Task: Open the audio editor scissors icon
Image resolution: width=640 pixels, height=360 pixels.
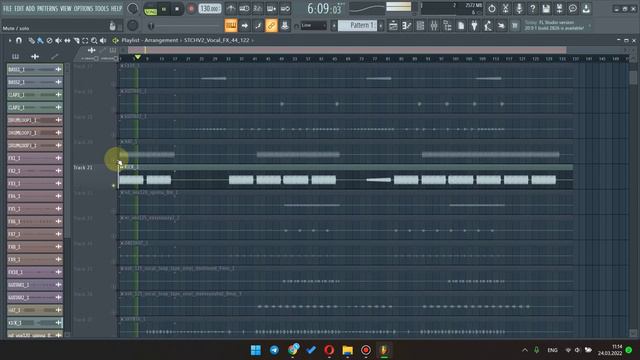Action: [505, 9]
